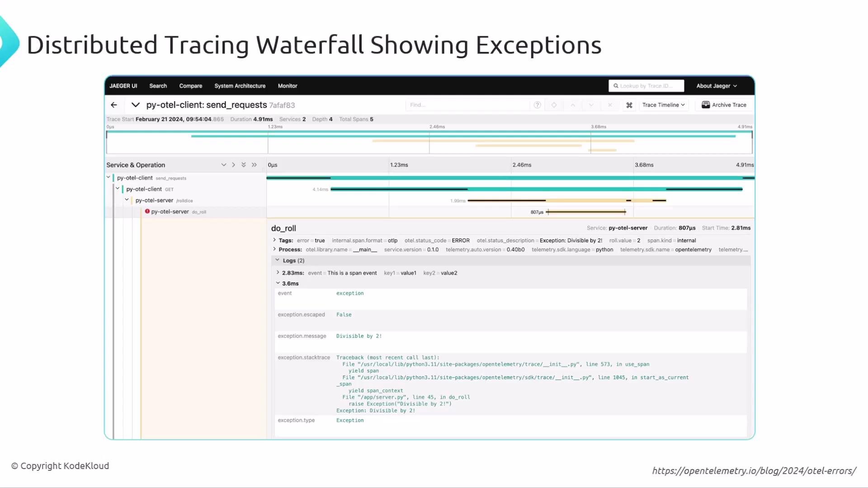Collapse py-otel-server /rolldice row
The image size is (868, 488).
point(127,200)
